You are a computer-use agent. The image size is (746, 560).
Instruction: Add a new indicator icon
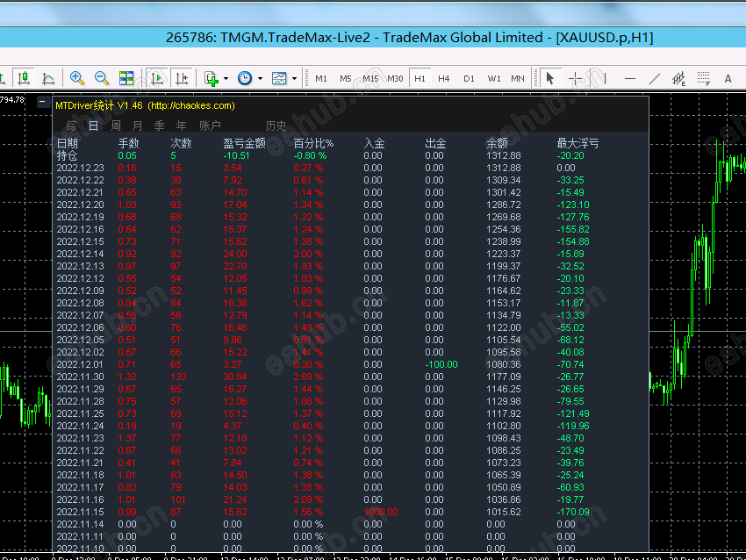pyautogui.click(x=211, y=78)
